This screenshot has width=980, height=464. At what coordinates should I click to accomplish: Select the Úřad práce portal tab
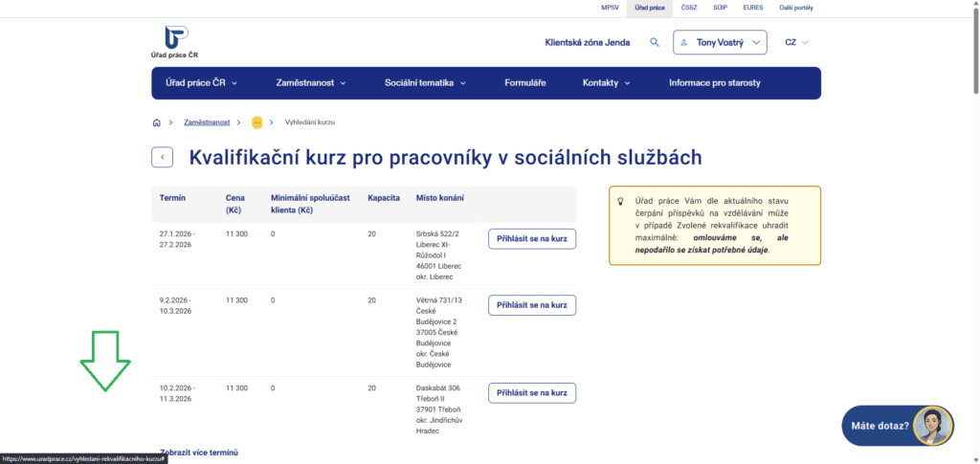[650, 8]
